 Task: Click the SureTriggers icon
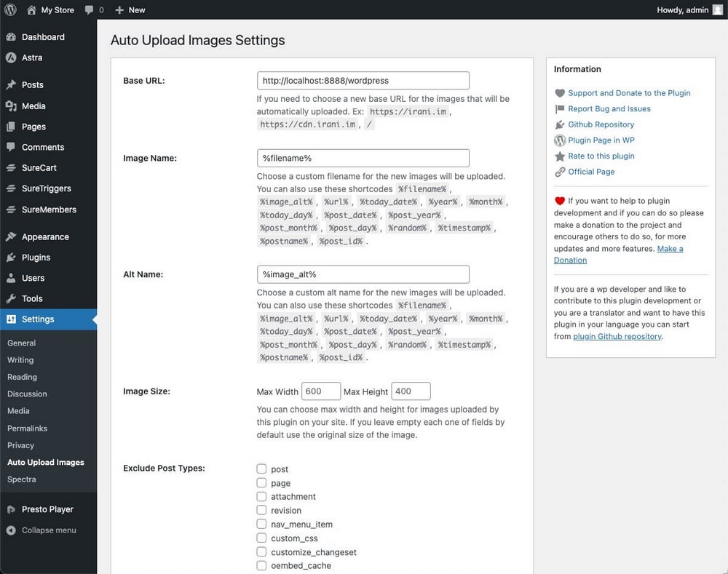[11, 188]
